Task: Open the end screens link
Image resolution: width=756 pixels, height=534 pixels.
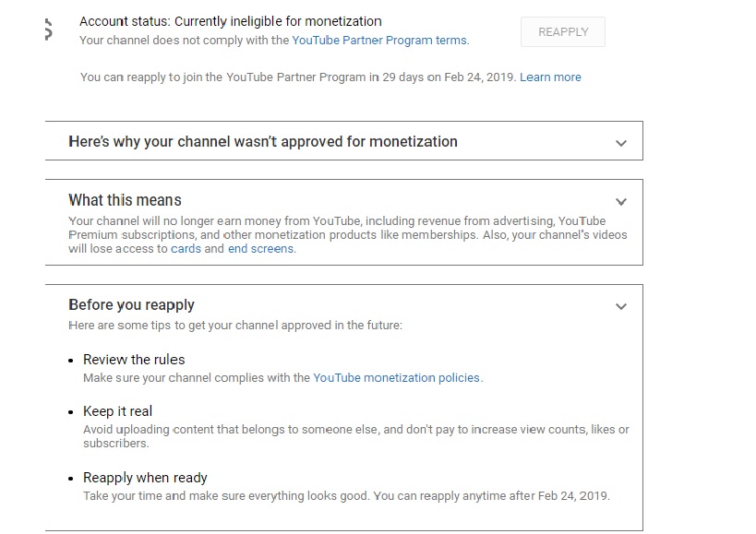Action: tap(261, 249)
